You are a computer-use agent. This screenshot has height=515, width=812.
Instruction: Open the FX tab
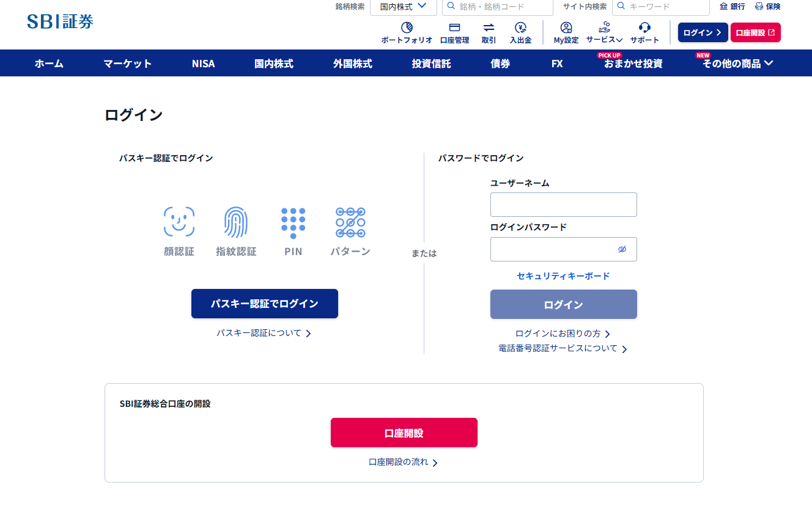(x=557, y=63)
